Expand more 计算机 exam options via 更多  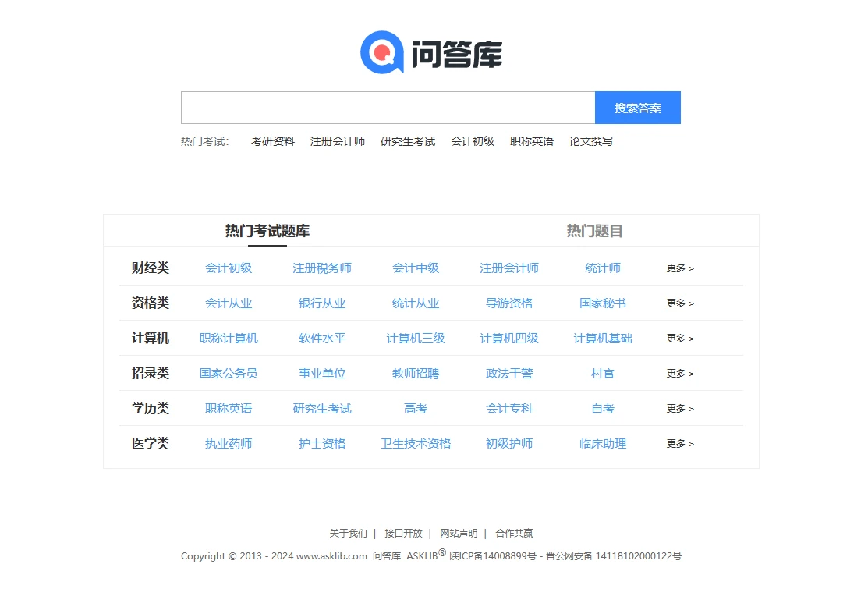point(678,338)
